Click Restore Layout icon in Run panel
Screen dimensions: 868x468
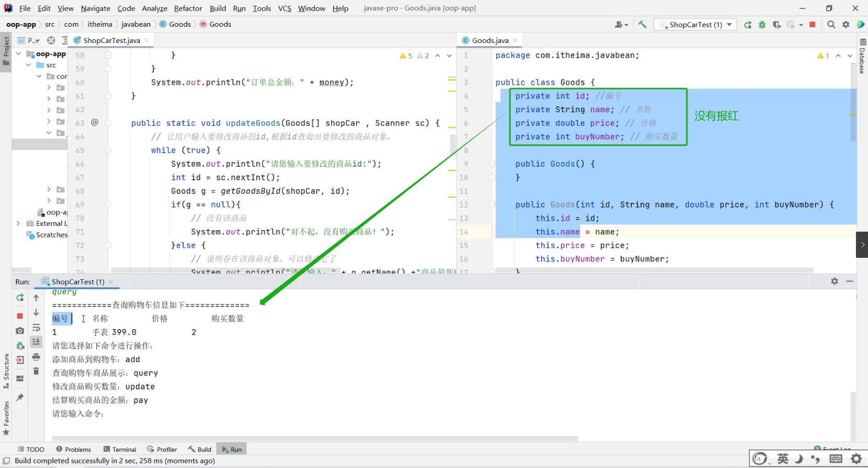[x=20, y=378]
